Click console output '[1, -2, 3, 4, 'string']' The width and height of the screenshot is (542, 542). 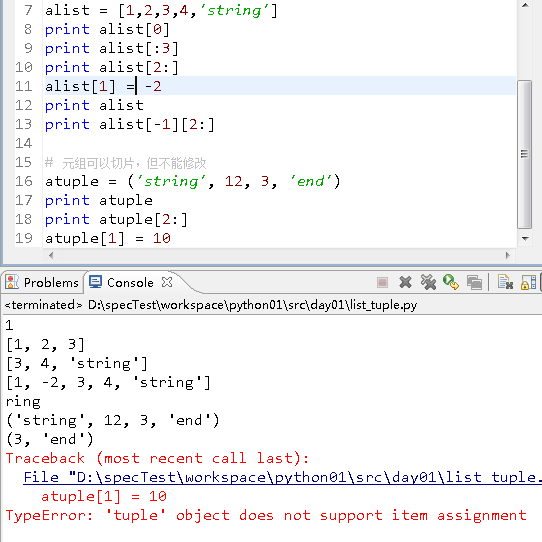coord(109,383)
